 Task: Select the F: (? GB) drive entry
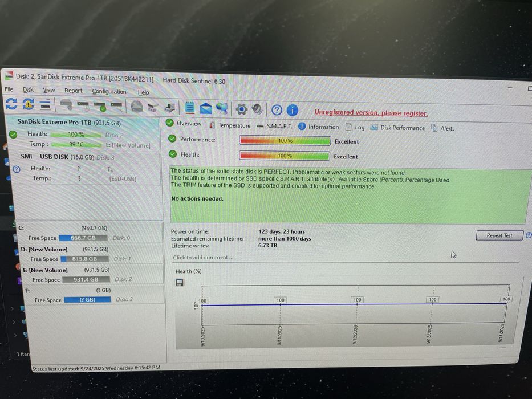pyautogui.click(x=94, y=295)
